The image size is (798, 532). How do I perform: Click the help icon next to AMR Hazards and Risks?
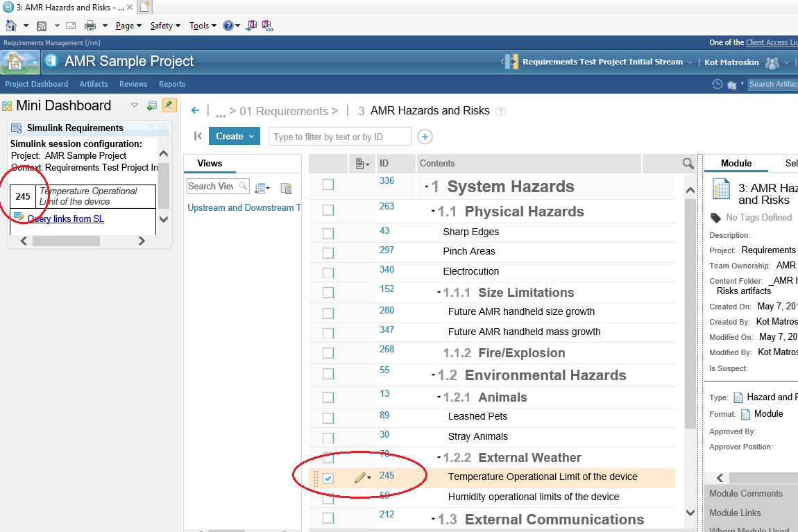501,111
